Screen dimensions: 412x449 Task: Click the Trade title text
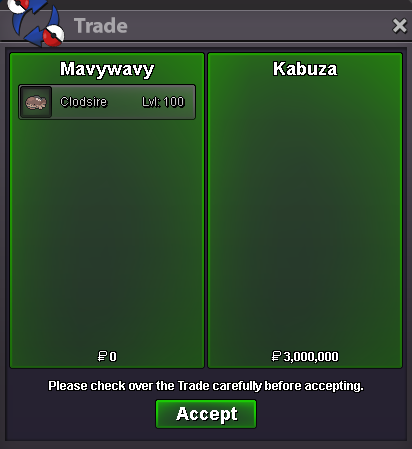[101, 26]
